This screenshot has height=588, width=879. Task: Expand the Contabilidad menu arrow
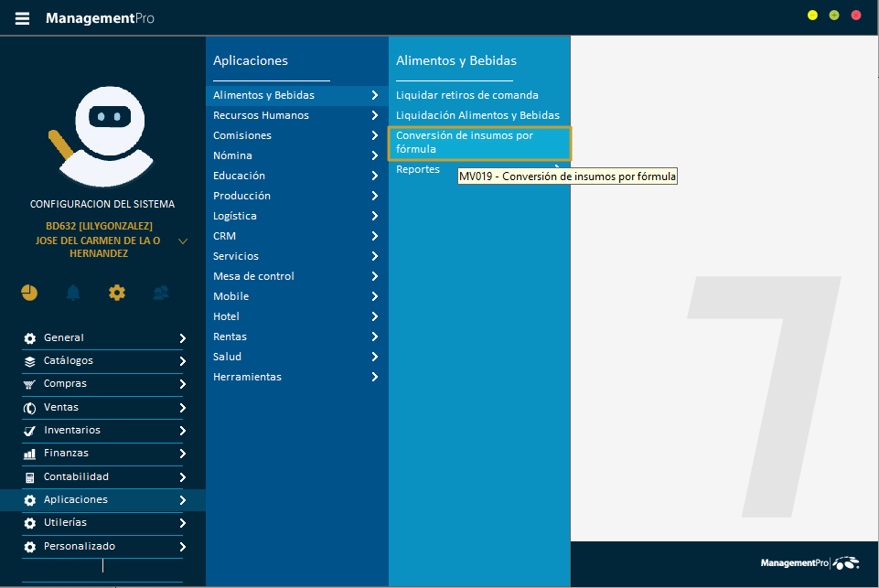[182, 477]
